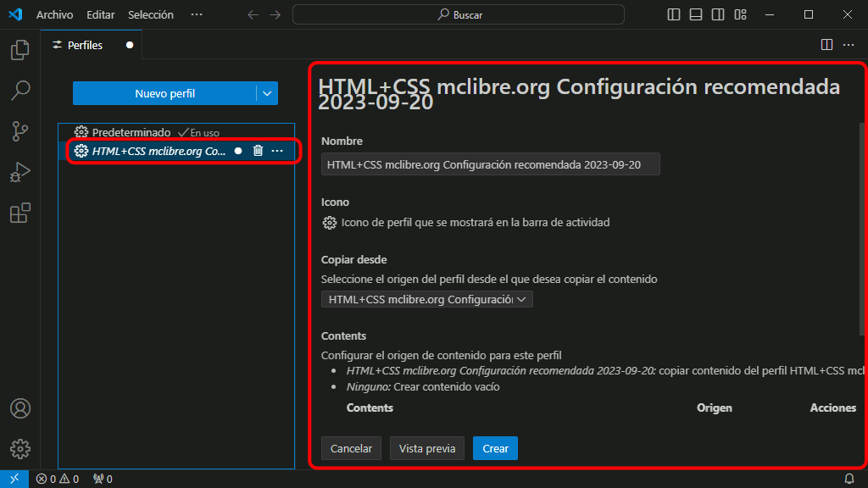This screenshot has height=488, width=868.
Task: Open the remote window status icon
Action: point(14,479)
